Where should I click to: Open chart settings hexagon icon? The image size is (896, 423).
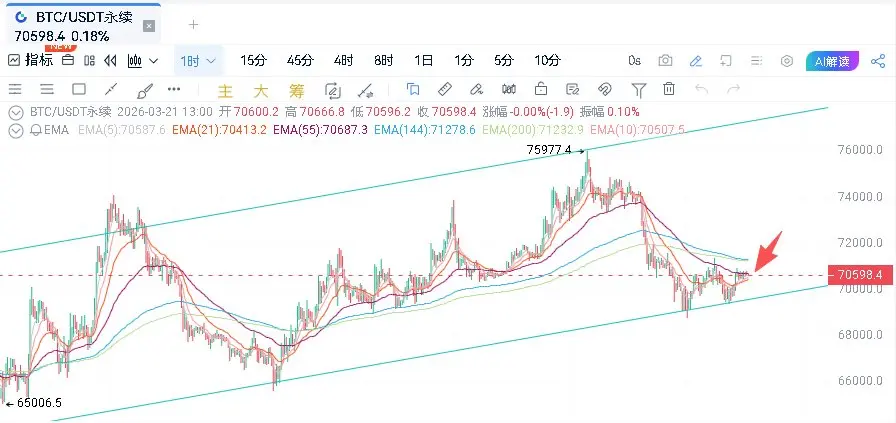(787, 61)
